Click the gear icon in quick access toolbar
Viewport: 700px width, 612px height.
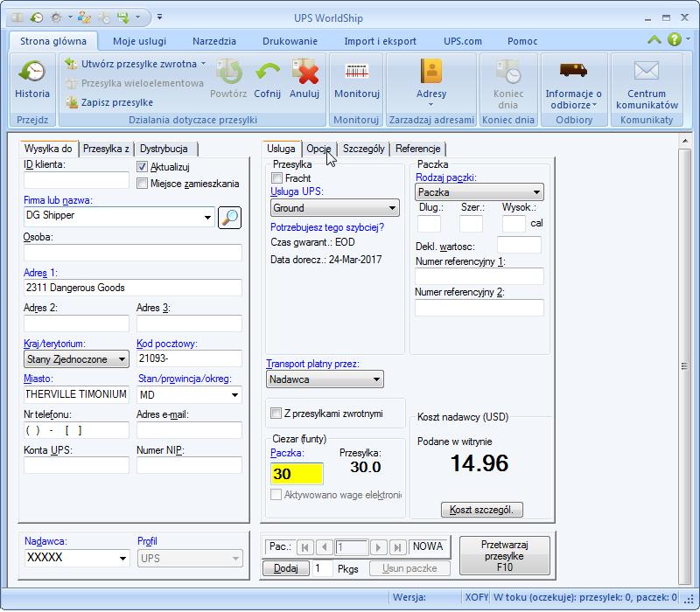coord(56,17)
